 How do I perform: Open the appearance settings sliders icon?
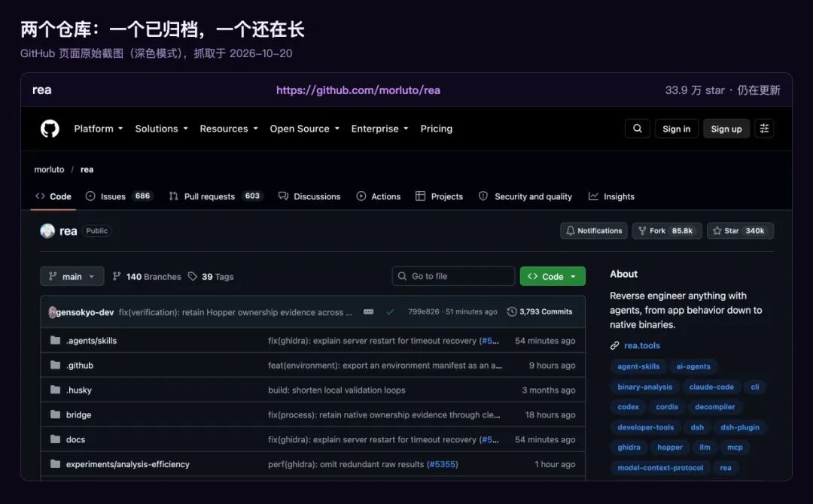pyautogui.click(x=764, y=129)
